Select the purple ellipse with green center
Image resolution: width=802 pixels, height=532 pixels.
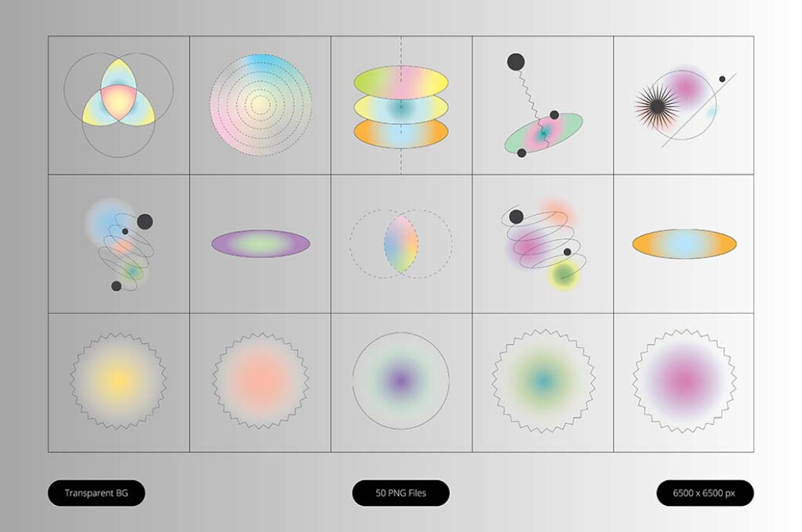[261, 242]
